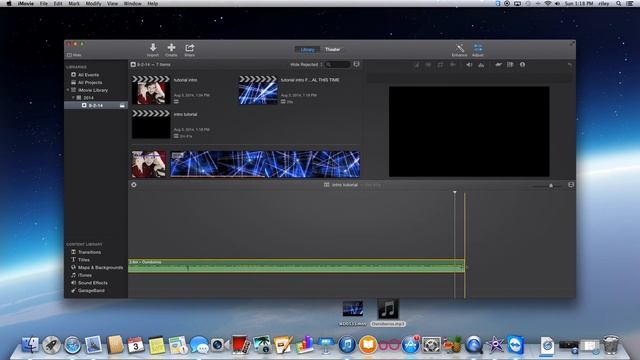640x360 pixels.
Task: Open iTunes icon in Dock
Action: click(347, 345)
